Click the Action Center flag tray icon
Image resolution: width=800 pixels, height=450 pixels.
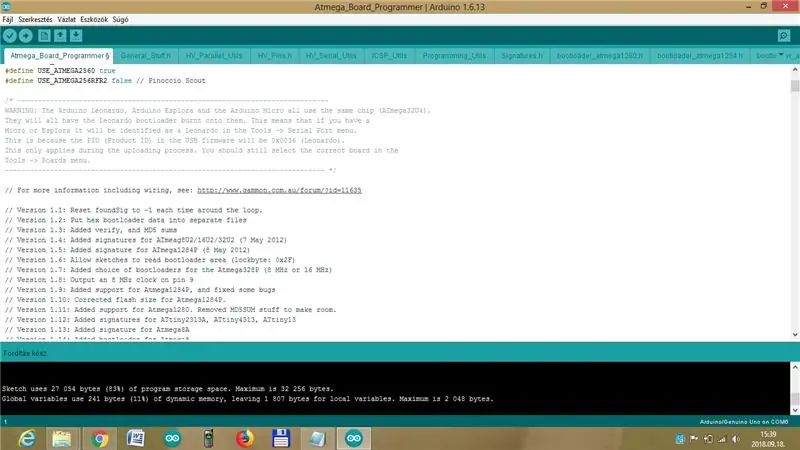(x=694, y=439)
